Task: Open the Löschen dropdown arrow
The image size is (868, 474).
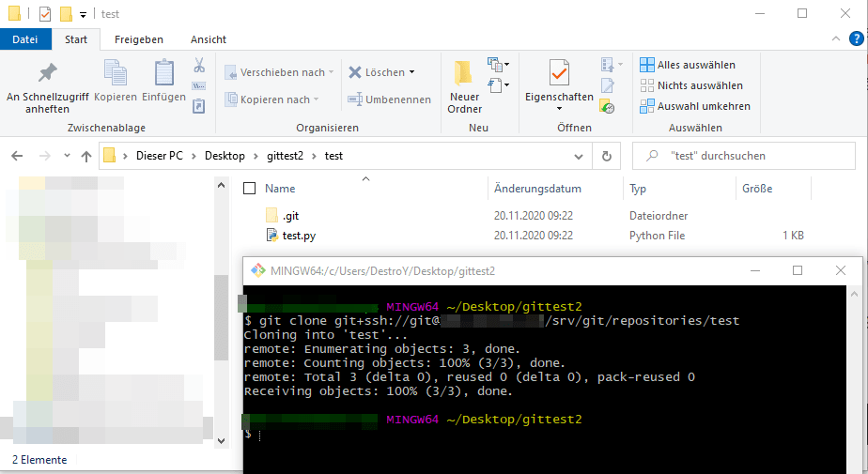Action: (411, 72)
